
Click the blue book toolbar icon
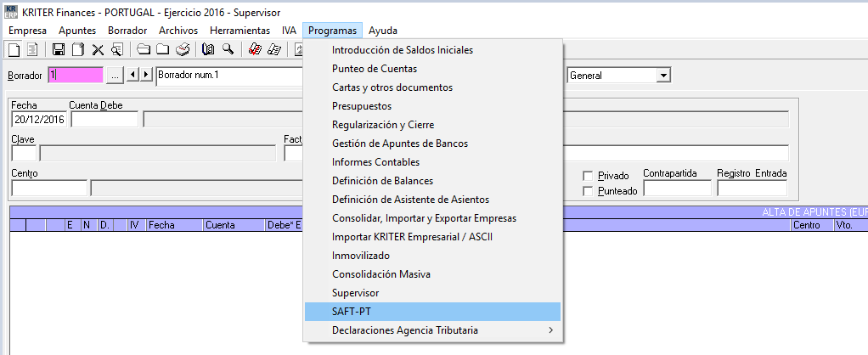pyautogui.click(x=208, y=49)
